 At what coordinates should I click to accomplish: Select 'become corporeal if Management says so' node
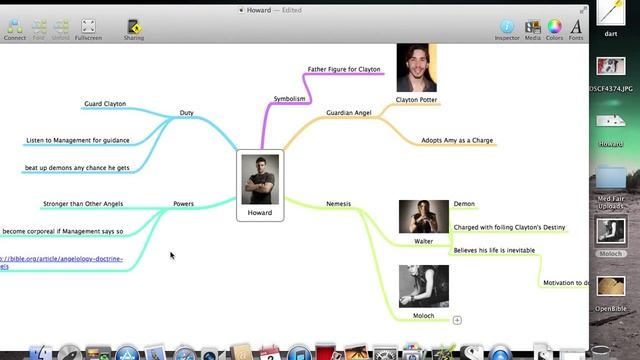pyautogui.click(x=62, y=231)
